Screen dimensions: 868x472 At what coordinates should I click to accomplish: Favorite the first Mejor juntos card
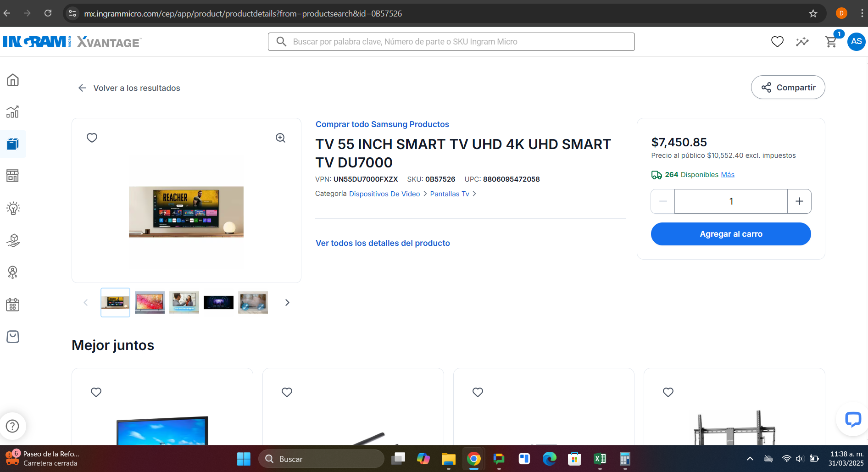pos(96,392)
